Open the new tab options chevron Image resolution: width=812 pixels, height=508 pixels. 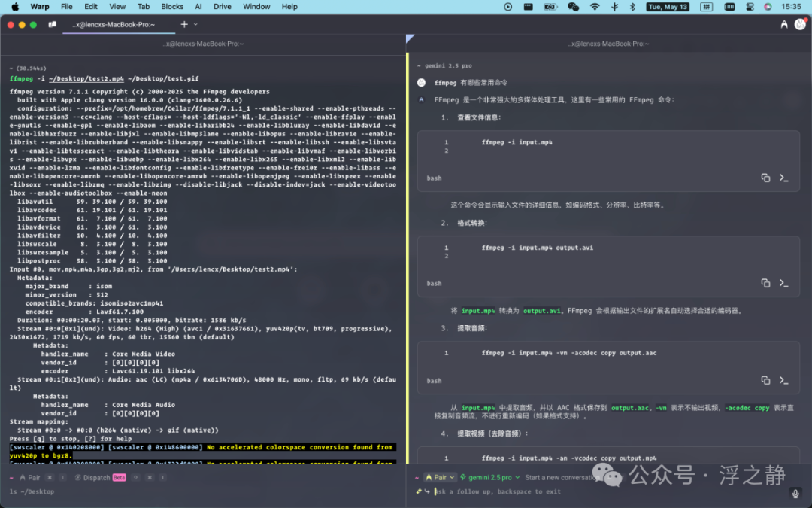(195, 24)
